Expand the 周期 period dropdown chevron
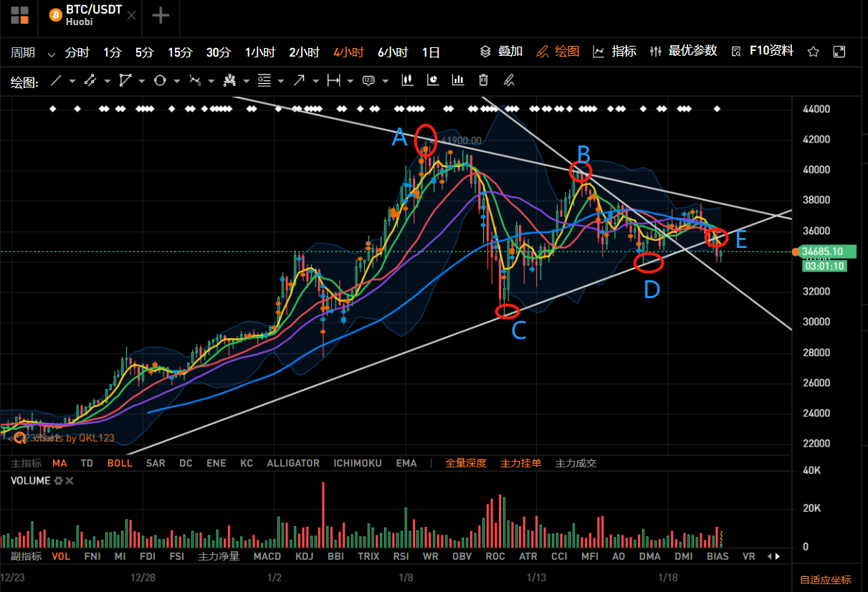Screen dimensions: 868x592 (x=51, y=53)
